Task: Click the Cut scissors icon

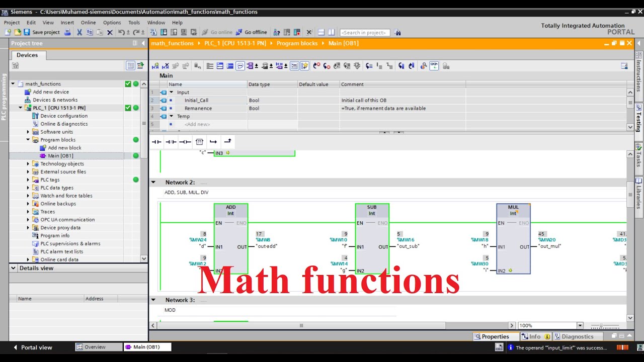Action: [79, 32]
